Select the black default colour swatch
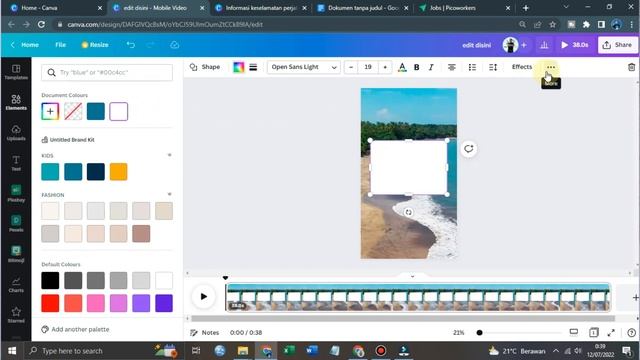The width and height of the screenshot is (640, 360). coord(50,280)
